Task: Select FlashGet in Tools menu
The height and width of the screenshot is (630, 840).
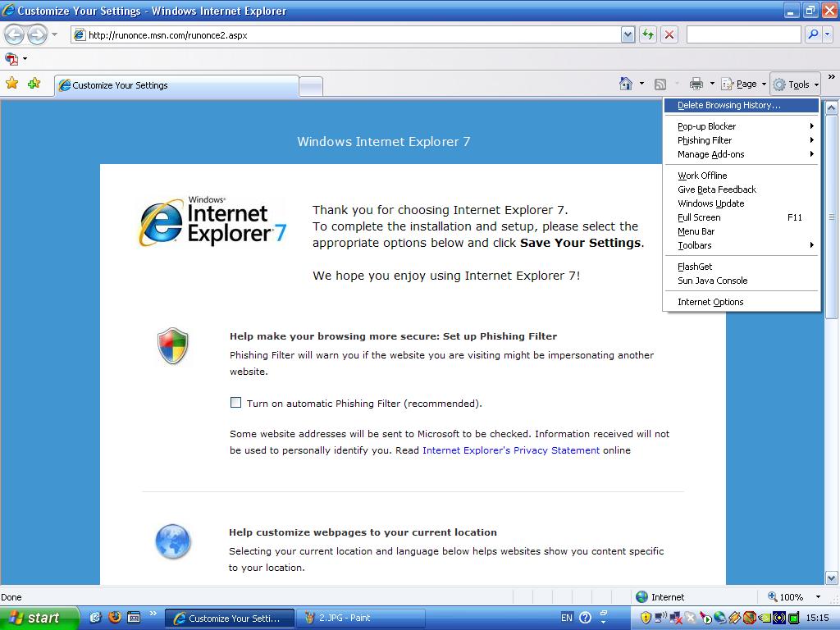Action: pyautogui.click(x=742, y=267)
